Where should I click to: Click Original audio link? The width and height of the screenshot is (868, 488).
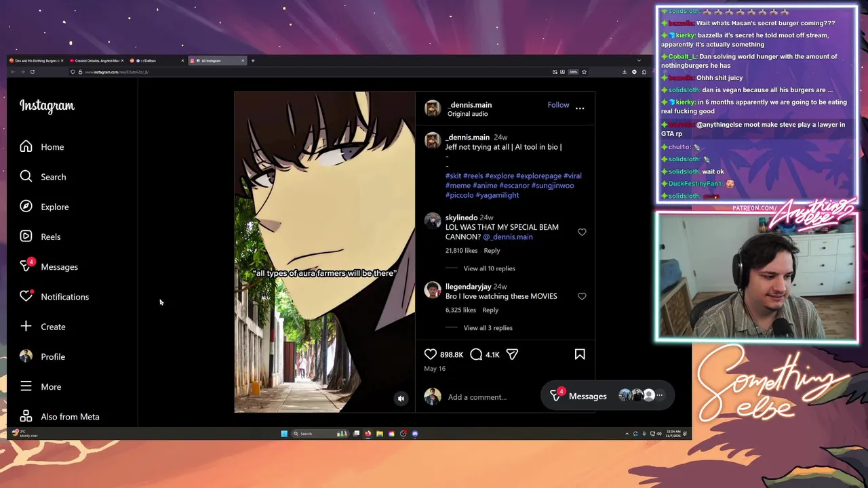coord(467,114)
